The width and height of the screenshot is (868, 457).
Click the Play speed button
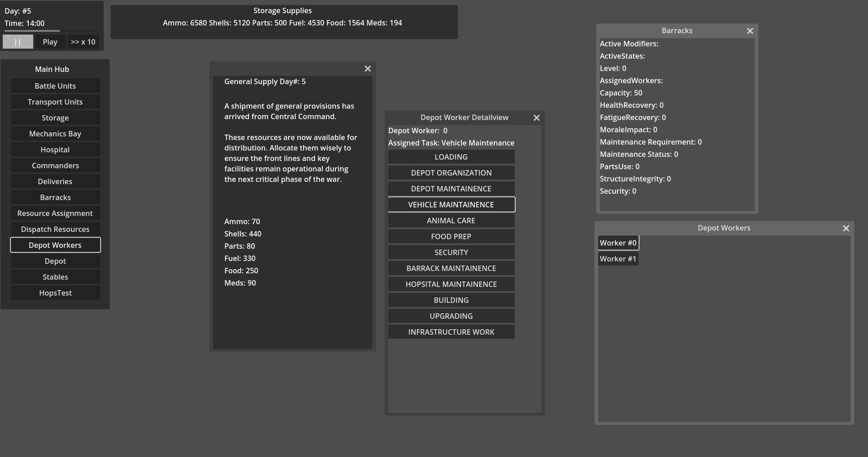(50, 42)
